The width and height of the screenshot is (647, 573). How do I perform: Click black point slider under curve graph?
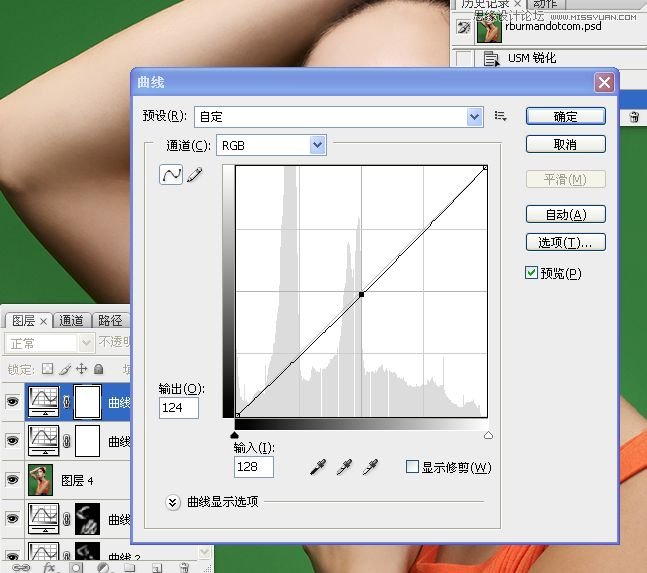234,435
